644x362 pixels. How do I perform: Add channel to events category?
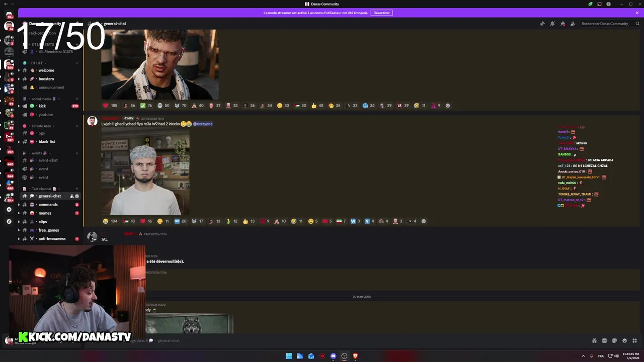77,153
